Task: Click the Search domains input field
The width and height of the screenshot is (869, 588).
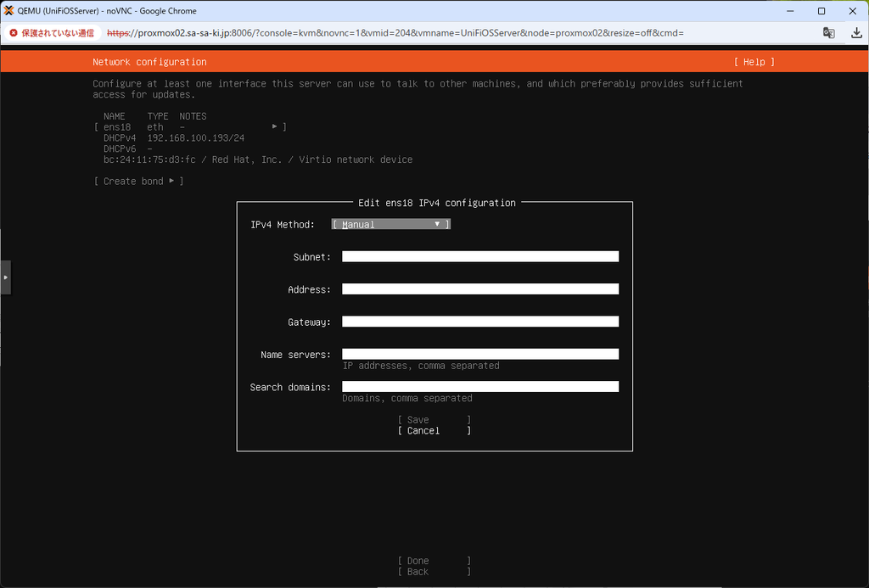Action: click(x=480, y=386)
